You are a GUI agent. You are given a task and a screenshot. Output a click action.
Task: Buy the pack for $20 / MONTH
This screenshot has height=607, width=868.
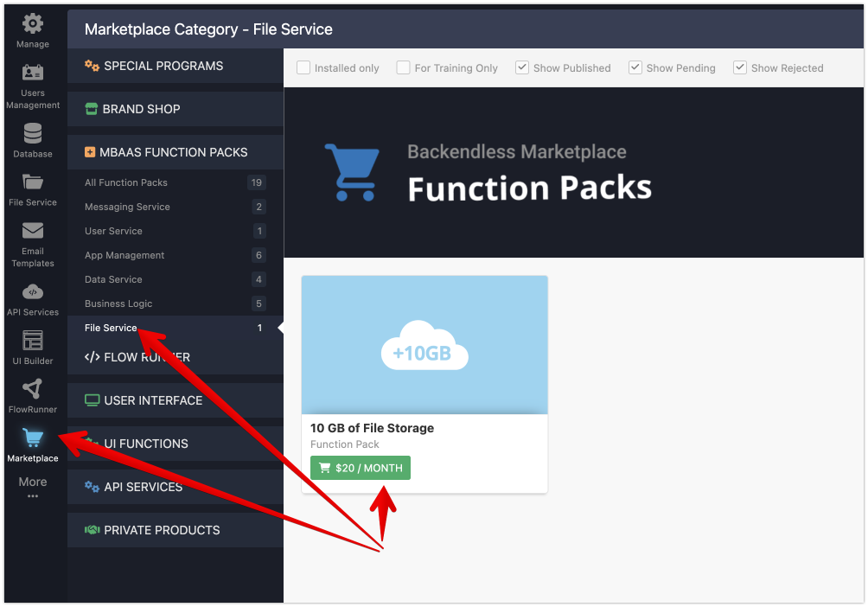pos(361,468)
